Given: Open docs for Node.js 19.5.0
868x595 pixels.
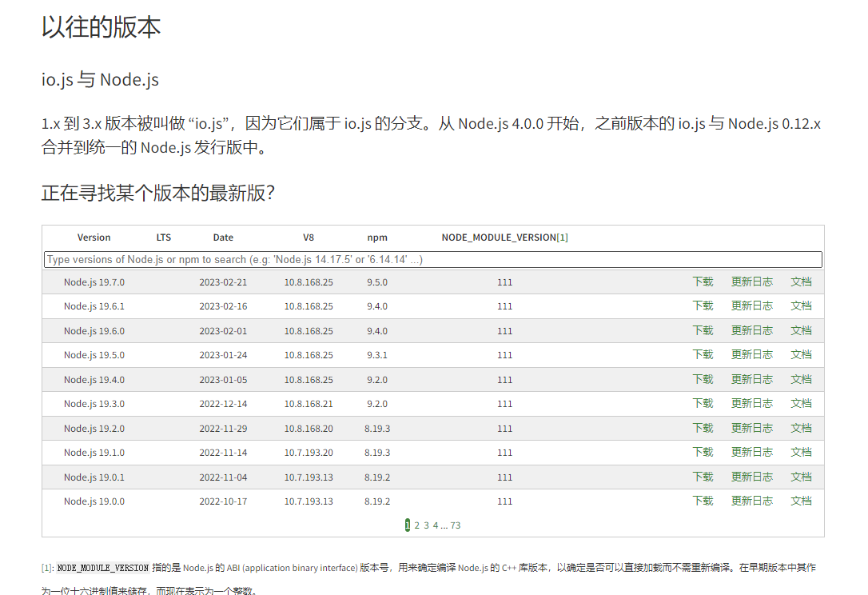Looking at the screenshot, I should pyautogui.click(x=801, y=354).
